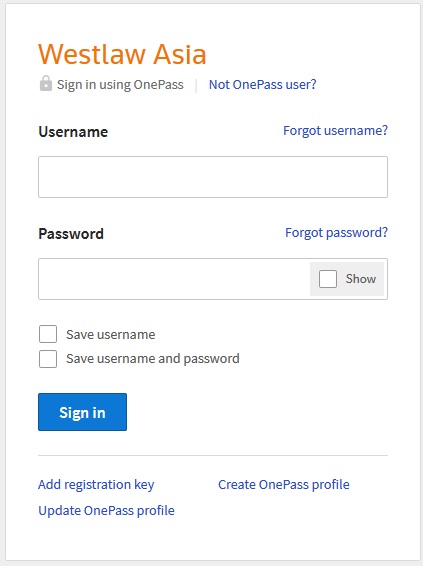Open the Create OnePass profile link
The width and height of the screenshot is (423, 566).
(x=284, y=485)
